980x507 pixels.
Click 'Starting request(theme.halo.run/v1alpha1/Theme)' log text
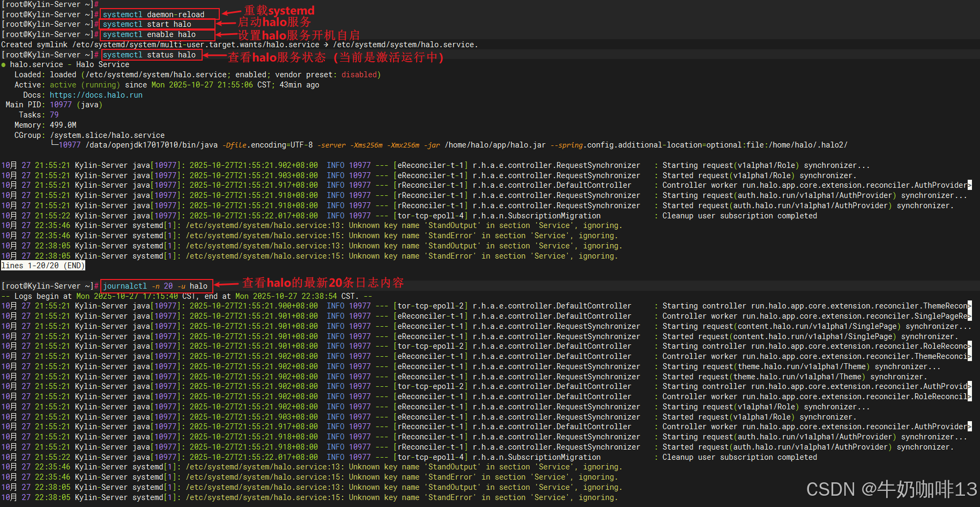tap(801, 366)
